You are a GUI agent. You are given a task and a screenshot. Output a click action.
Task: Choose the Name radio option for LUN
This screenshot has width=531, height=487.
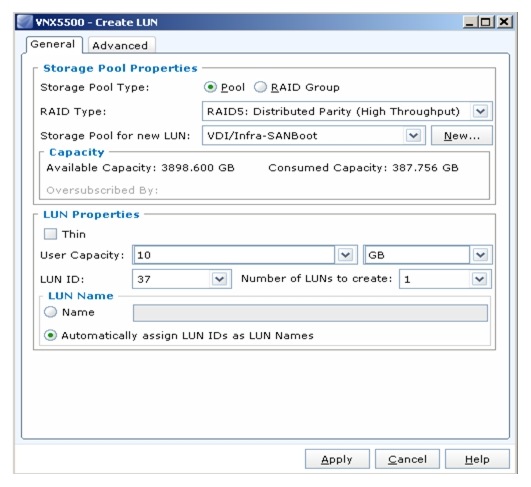(50, 312)
